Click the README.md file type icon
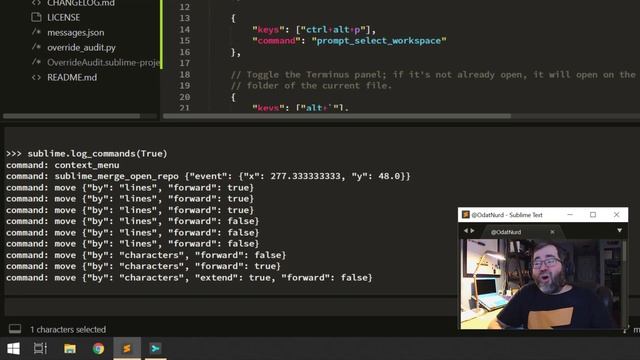The height and width of the screenshot is (360, 640). coord(36,77)
